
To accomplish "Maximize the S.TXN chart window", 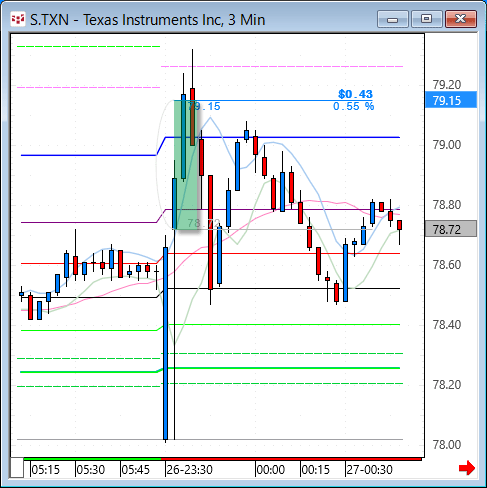I will pos(427,19).
